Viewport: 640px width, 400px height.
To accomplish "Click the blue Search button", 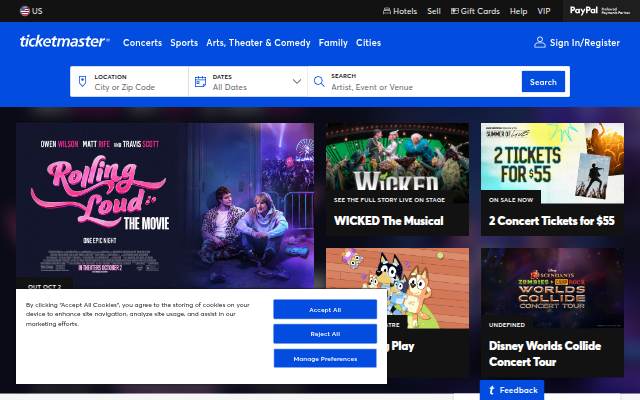I will point(543,82).
